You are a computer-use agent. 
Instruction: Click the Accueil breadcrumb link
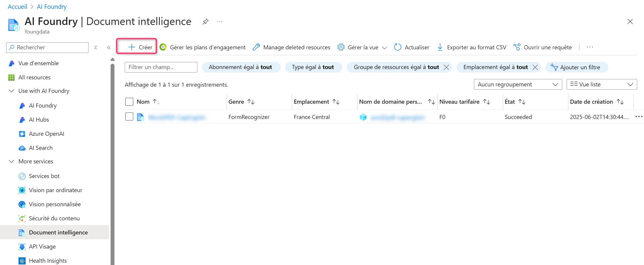point(17,6)
